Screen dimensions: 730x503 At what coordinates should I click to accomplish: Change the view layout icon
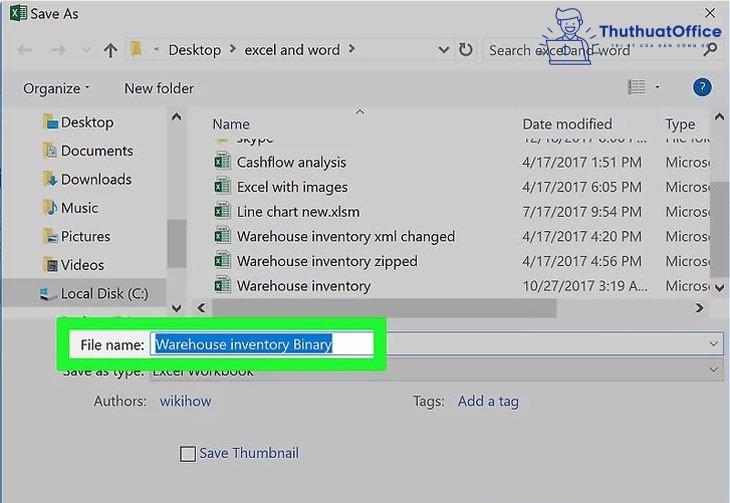coord(636,87)
